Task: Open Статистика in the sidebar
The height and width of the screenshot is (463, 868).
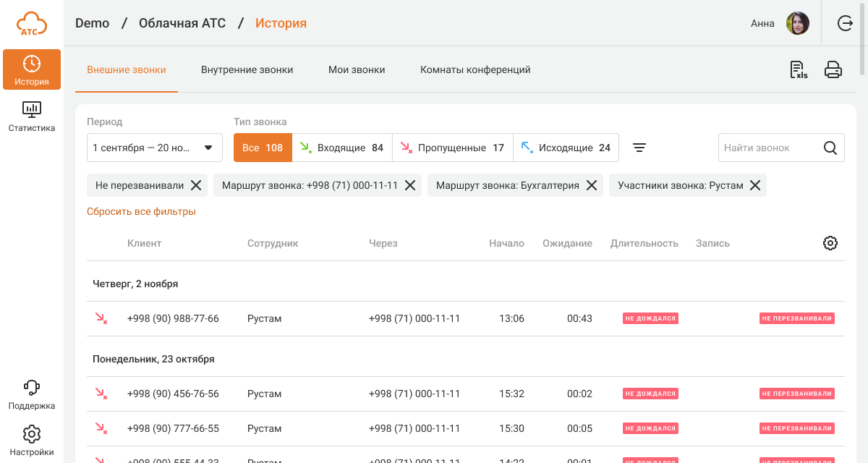Action: 32,116
